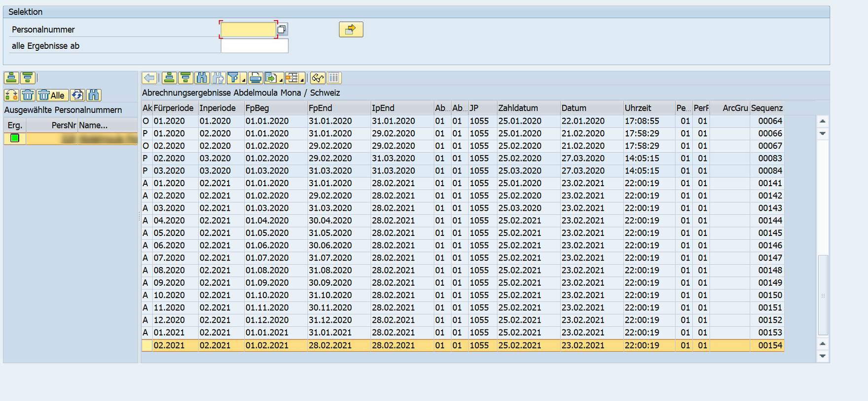This screenshot has height=401, width=868.
Task: Click the print icon in results toolbar
Action: pyautogui.click(x=255, y=78)
